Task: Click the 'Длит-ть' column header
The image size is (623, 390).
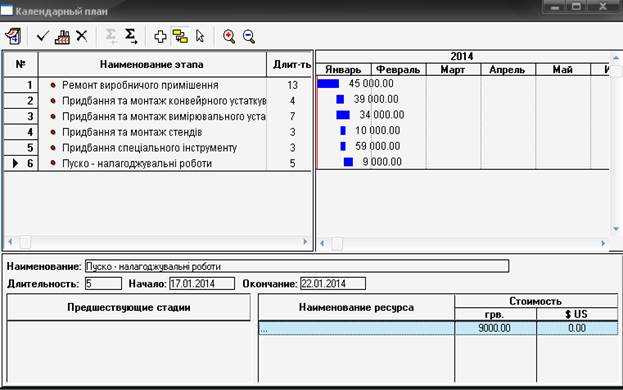Action: (x=290, y=64)
